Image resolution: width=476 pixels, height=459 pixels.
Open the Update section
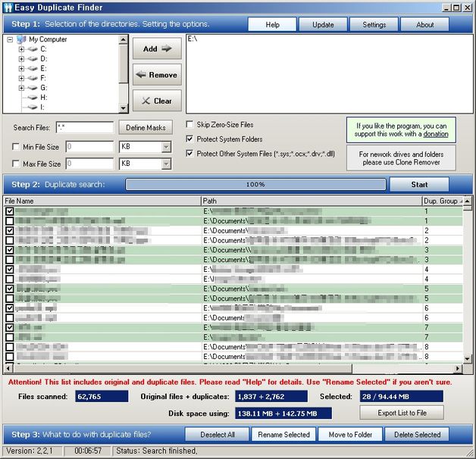pyautogui.click(x=323, y=24)
